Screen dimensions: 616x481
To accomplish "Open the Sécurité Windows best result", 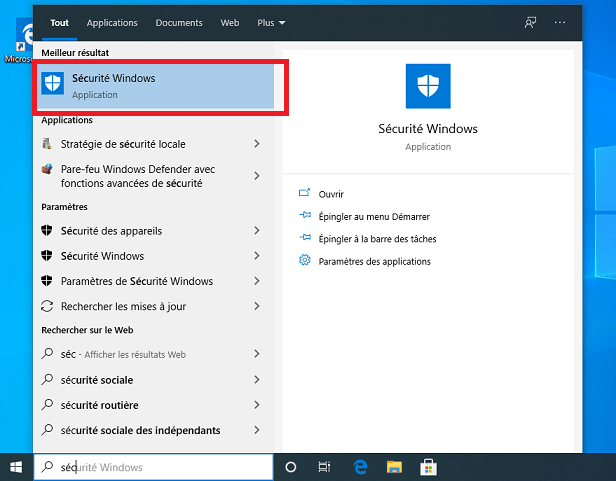I will point(155,86).
